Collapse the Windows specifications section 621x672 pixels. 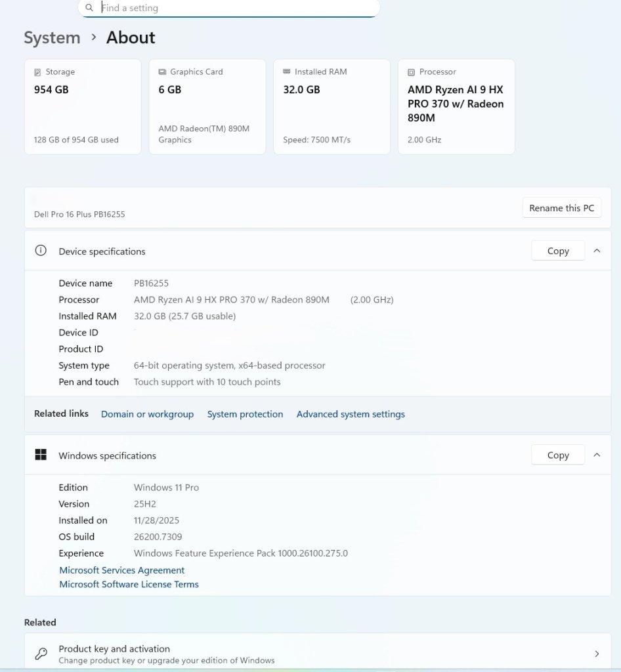click(x=597, y=455)
